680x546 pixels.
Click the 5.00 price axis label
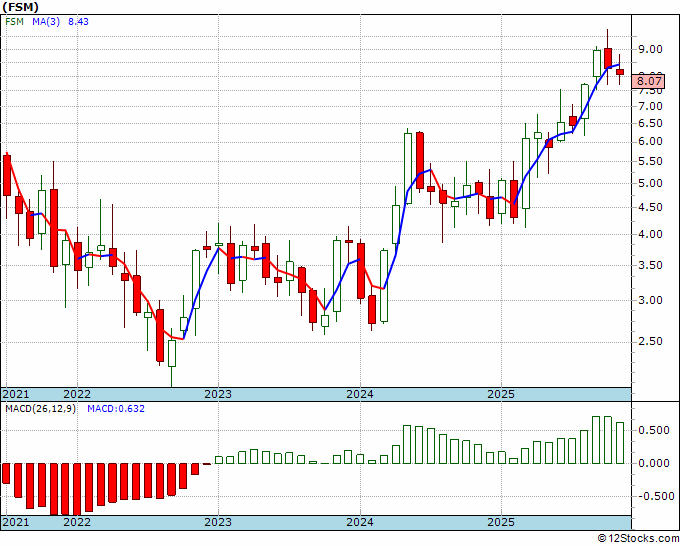point(650,183)
